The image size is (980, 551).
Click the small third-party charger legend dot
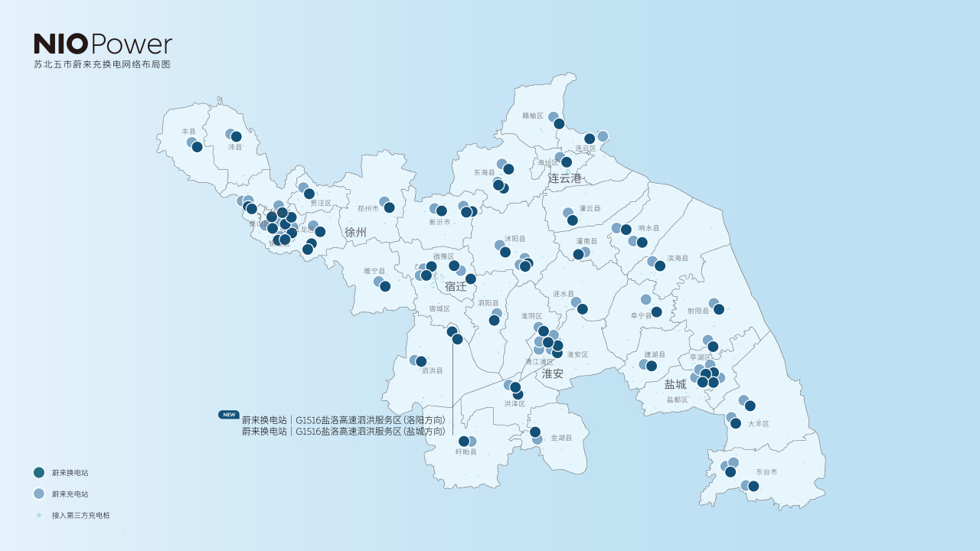39,515
